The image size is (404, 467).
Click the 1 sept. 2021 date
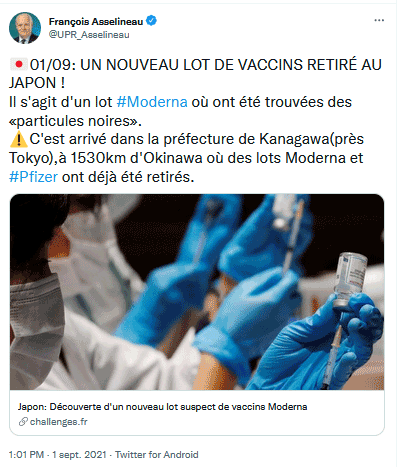click(79, 455)
